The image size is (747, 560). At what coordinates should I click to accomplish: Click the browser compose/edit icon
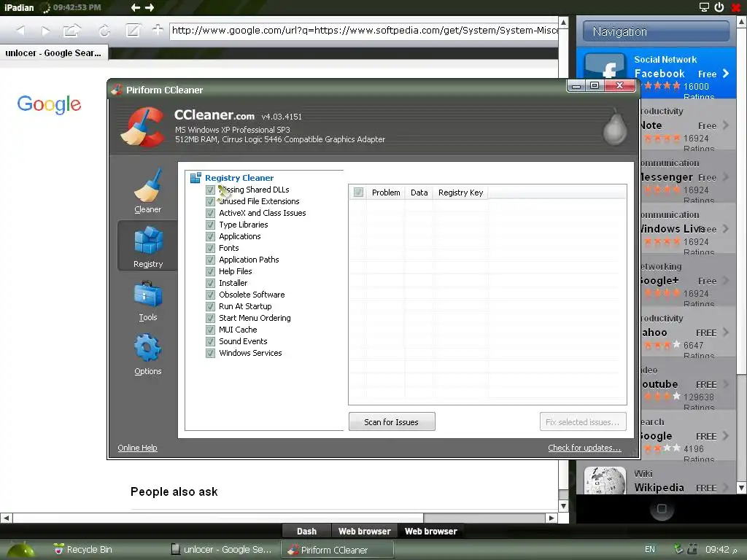click(x=133, y=31)
